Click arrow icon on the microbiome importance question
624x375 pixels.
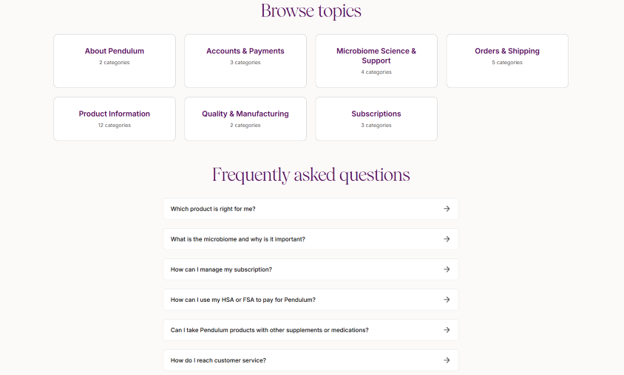[447, 239]
